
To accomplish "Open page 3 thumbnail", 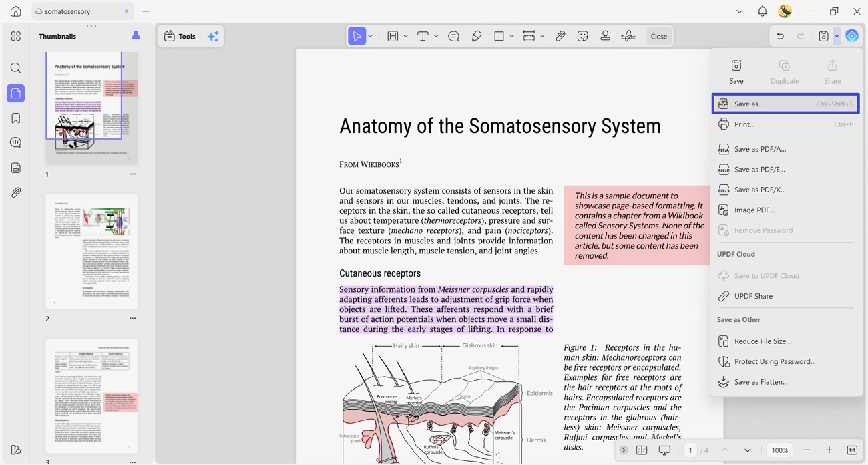I will [x=91, y=396].
